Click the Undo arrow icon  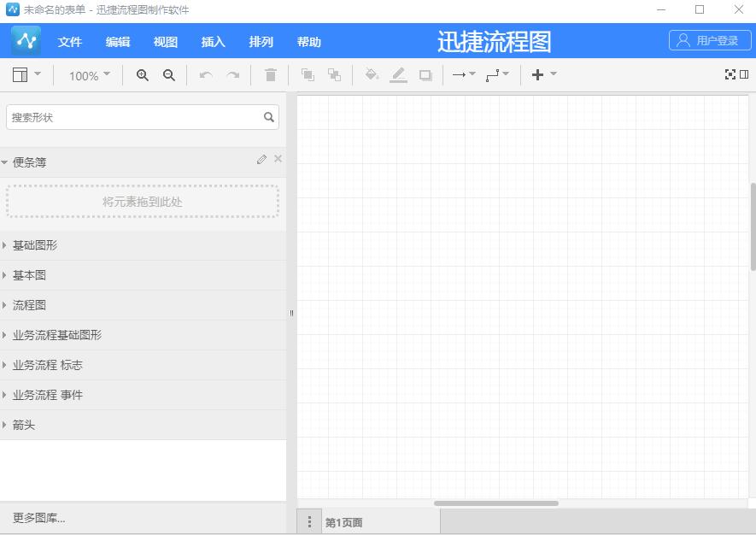click(205, 75)
